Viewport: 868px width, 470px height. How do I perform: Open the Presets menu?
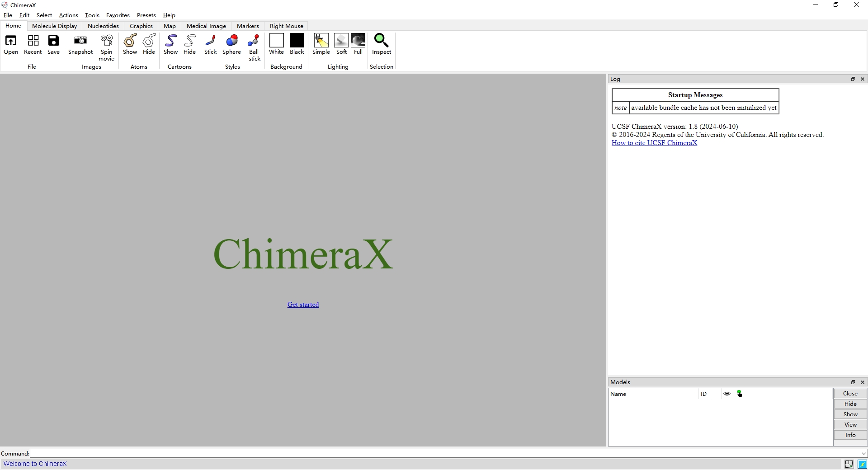[146, 15]
